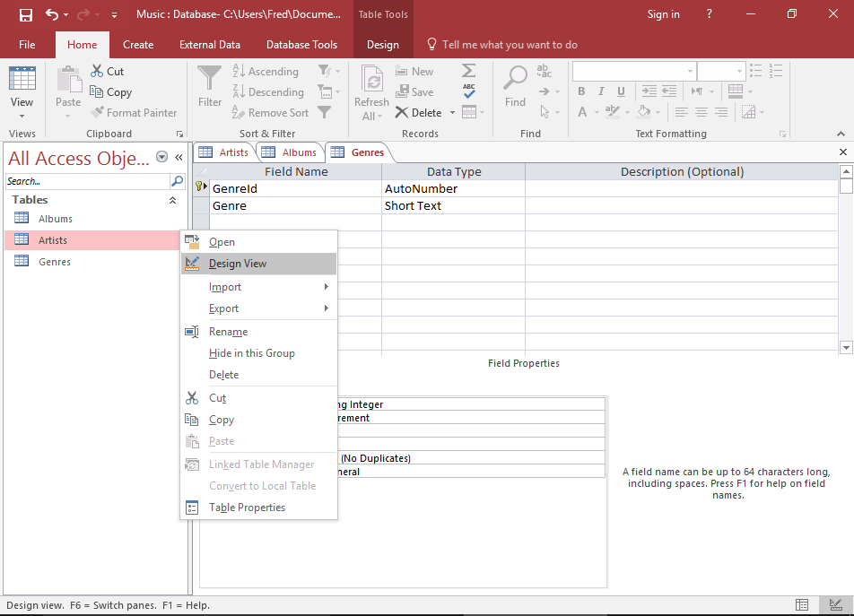
Task: Click the Toggle Filter funnel button
Action: coord(324,112)
